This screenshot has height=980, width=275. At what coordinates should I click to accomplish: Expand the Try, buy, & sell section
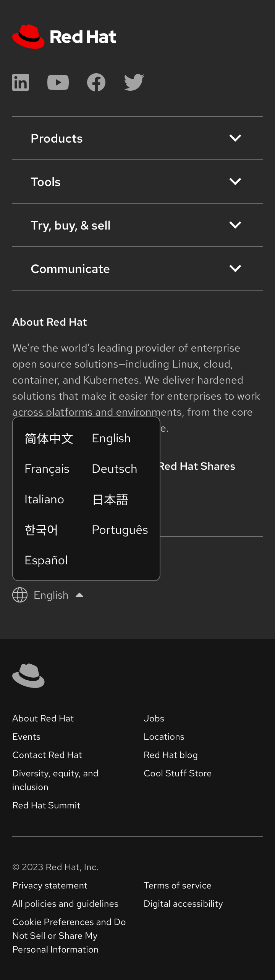[x=137, y=225]
